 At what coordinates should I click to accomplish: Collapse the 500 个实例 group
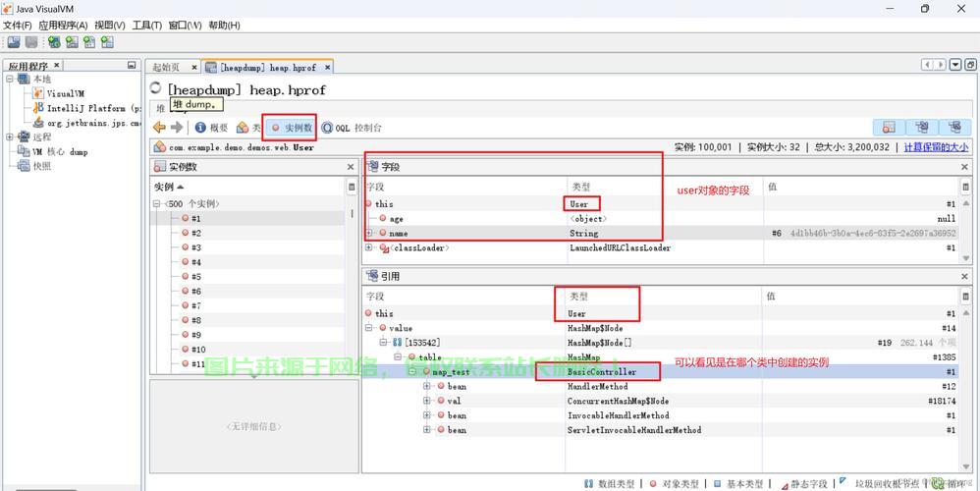(x=156, y=203)
